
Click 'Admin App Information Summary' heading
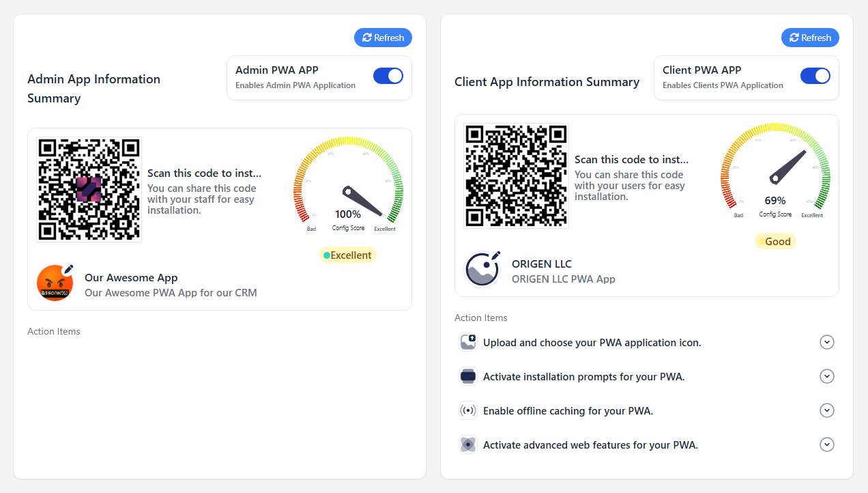[x=94, y=89]
